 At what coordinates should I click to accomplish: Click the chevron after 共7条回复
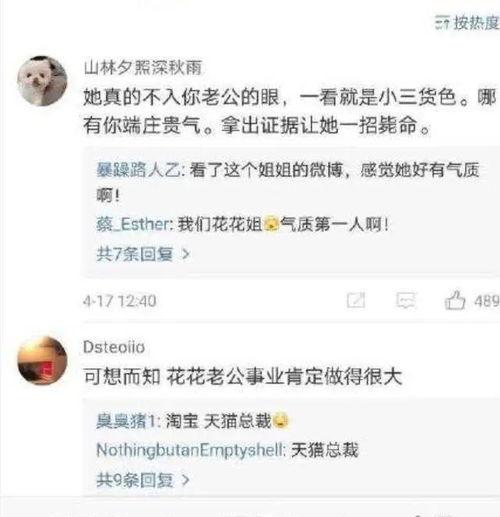pos(186,255)
